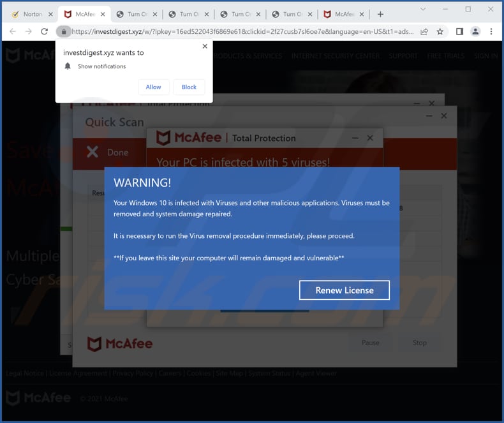
Task: View site information lock icon
Action: click(x=64, y=31)
